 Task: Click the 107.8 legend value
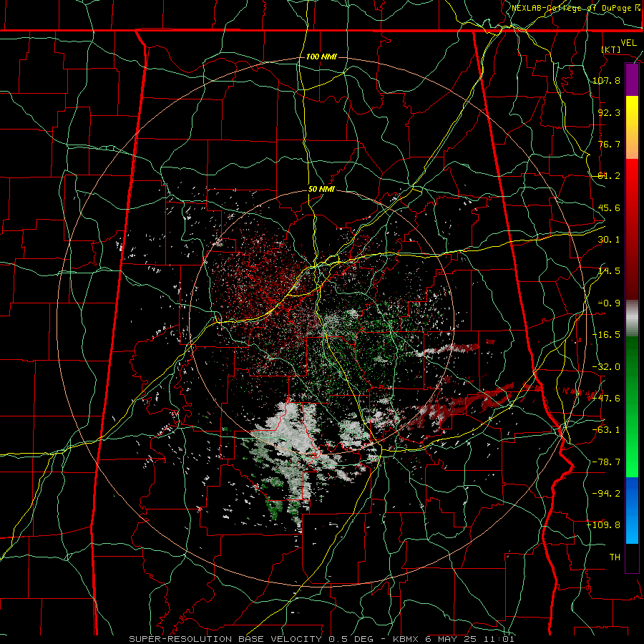[606, 80]
